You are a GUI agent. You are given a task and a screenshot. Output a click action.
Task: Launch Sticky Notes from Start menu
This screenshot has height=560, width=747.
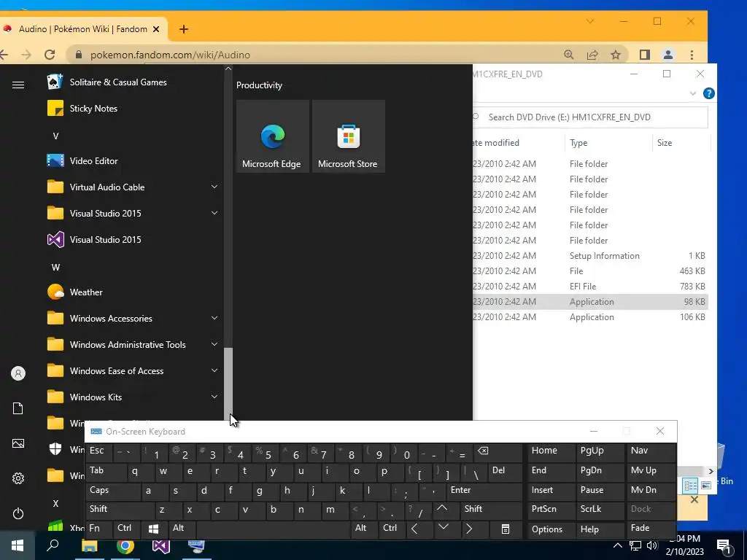click(x=133, y=108)
